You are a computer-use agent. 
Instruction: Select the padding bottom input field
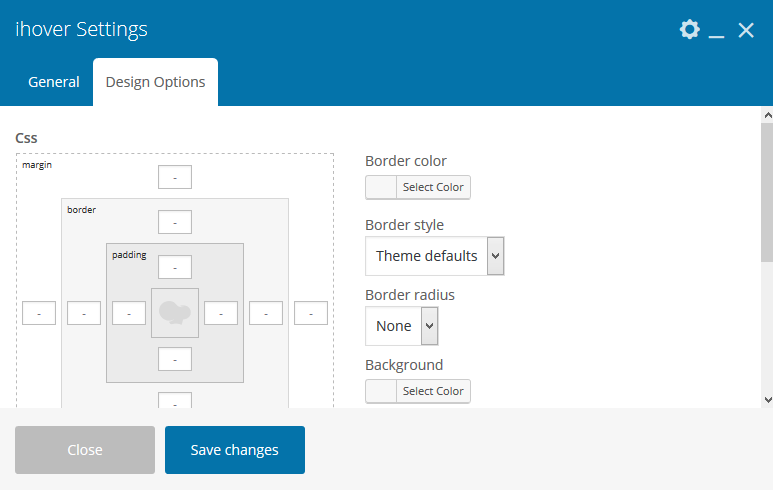pos(175,358)
